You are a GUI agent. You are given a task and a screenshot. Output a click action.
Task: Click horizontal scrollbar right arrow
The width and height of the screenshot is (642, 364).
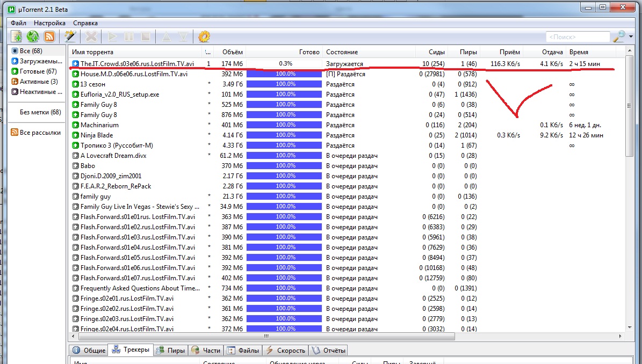pyautogui.click(x=621, y=336)
